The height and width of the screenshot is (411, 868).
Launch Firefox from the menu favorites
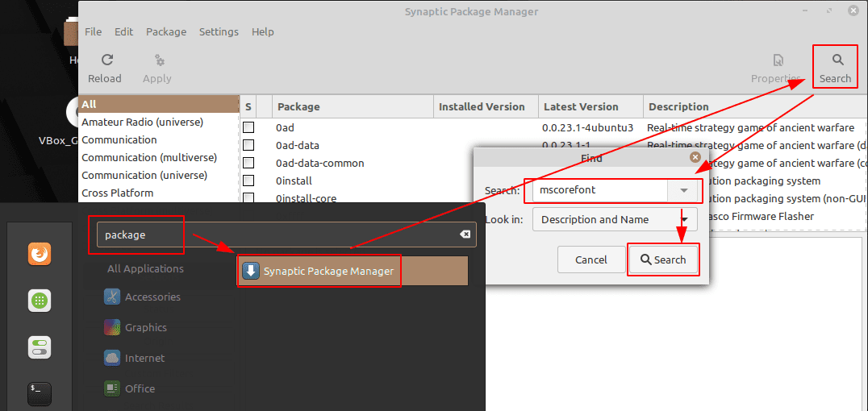coord(40,255)
